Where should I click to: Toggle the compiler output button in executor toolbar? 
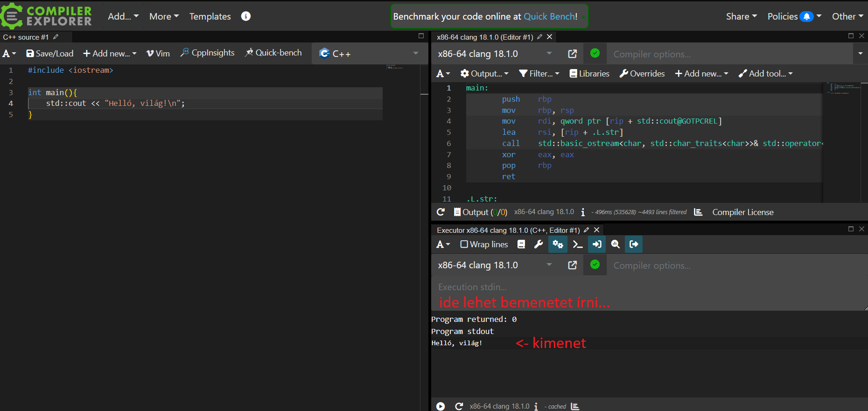[634, 244]
